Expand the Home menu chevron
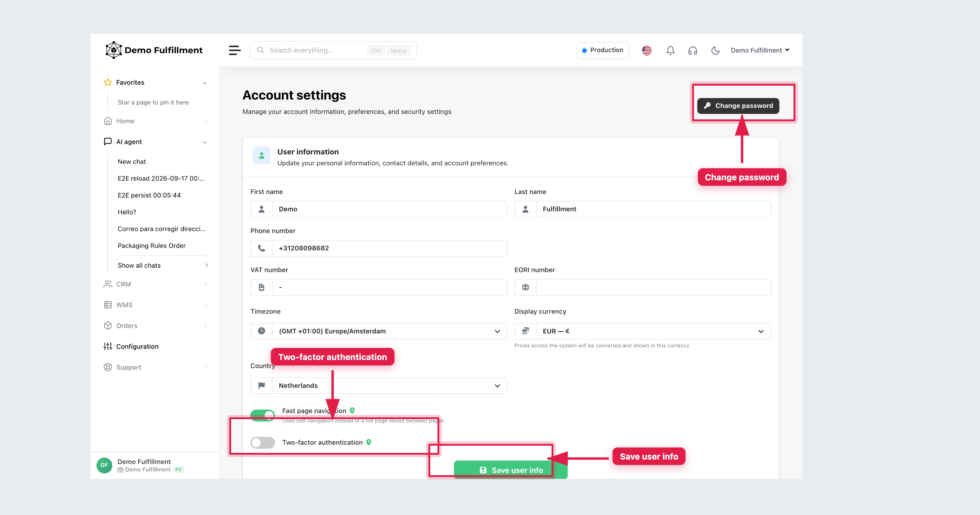 click(x=205, y=121)
